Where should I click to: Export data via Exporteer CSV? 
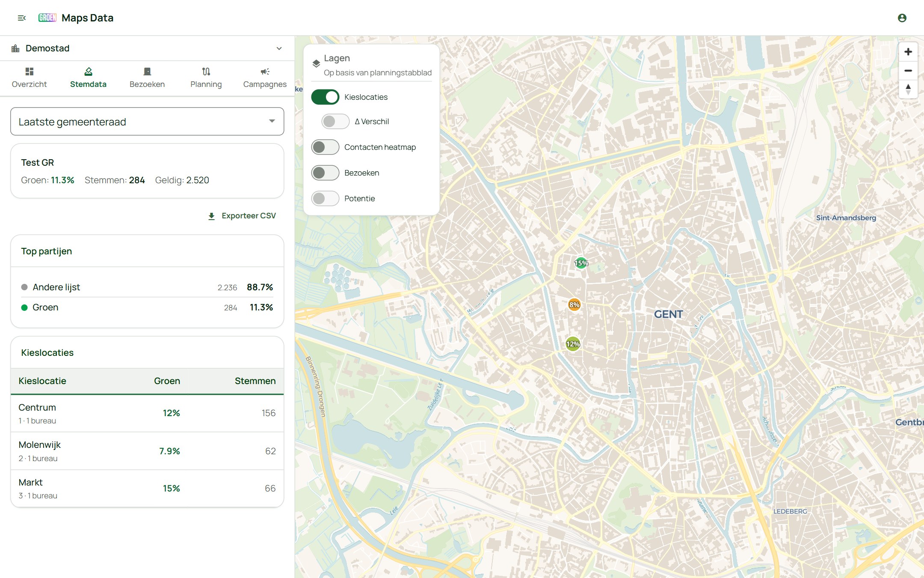(242, 216)
